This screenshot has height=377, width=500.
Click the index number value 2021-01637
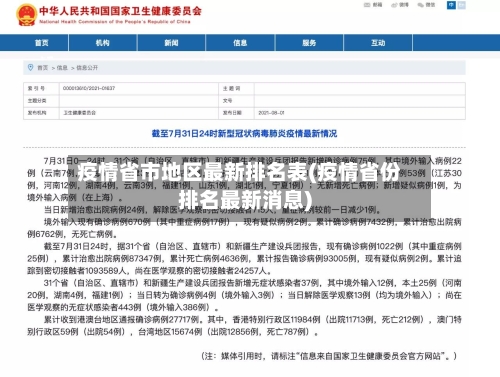pyautogui.click(x=89, y=88)
